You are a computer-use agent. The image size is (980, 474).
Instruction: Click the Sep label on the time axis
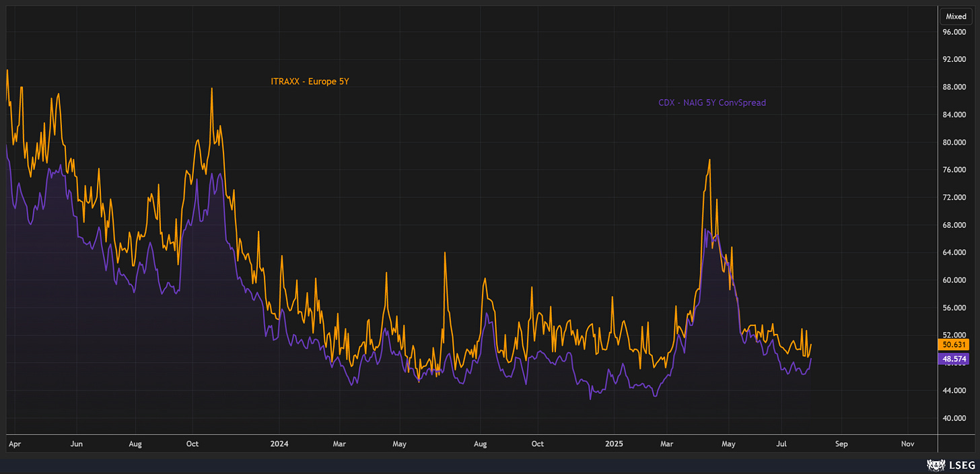click(841, 444)
